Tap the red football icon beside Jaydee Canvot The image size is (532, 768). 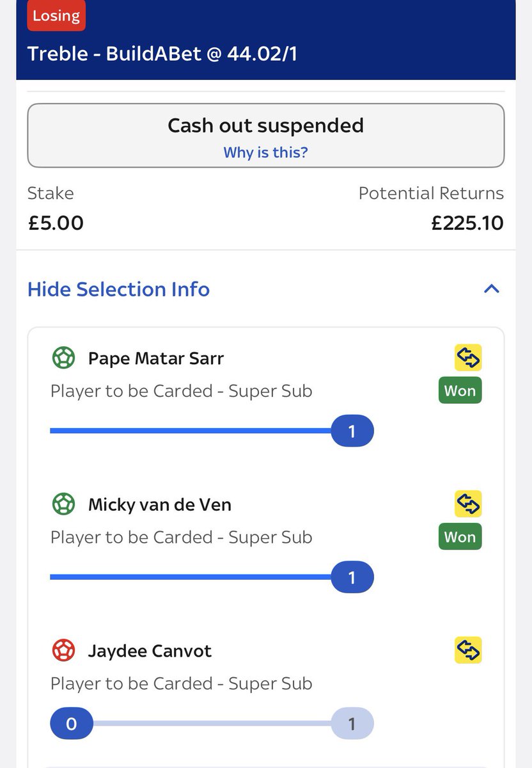63,651
